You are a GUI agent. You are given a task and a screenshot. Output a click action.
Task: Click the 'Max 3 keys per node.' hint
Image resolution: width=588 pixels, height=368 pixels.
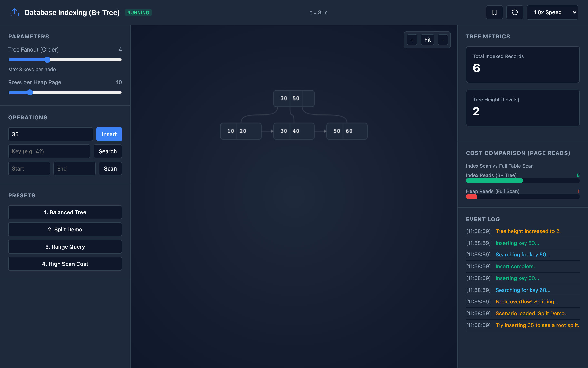coord(33,69)
